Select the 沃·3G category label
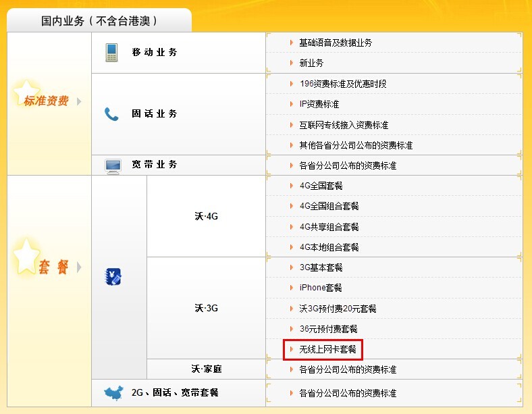Image resolution: width=532 pixels, height=414 pixels. point(207,308)
